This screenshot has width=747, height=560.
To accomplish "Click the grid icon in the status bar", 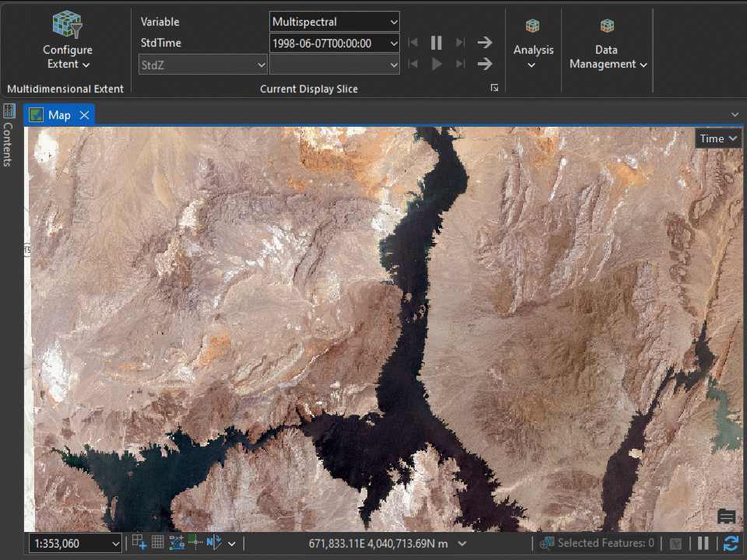I will tap(159, 543).
